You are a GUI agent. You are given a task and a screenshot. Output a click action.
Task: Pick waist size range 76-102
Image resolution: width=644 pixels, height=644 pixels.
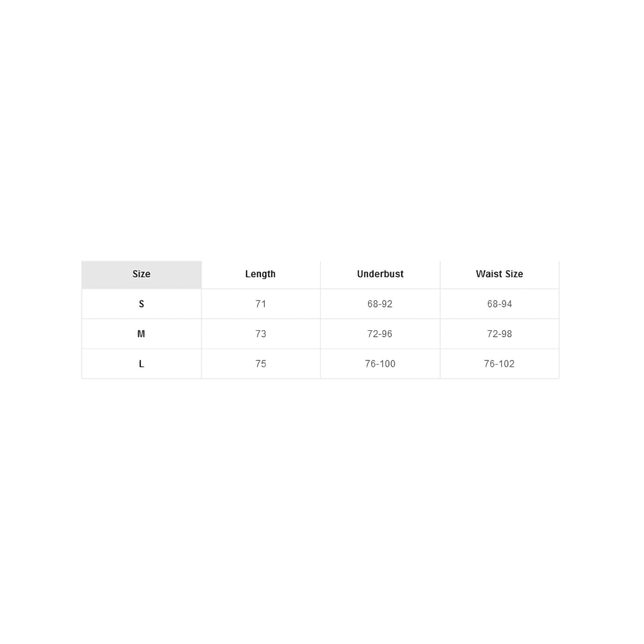pyautogui.click(x=499, y=364)
